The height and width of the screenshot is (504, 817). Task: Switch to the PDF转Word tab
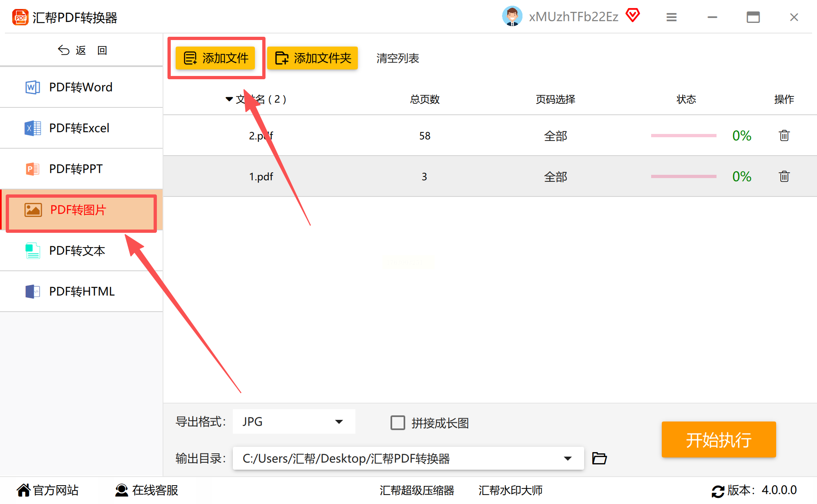[x=81, y=87]
